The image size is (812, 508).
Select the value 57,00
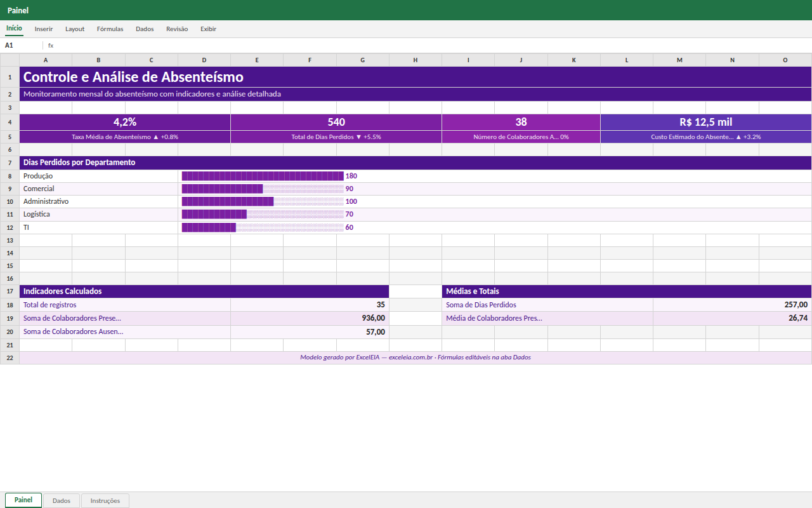[x=310, y=331]
